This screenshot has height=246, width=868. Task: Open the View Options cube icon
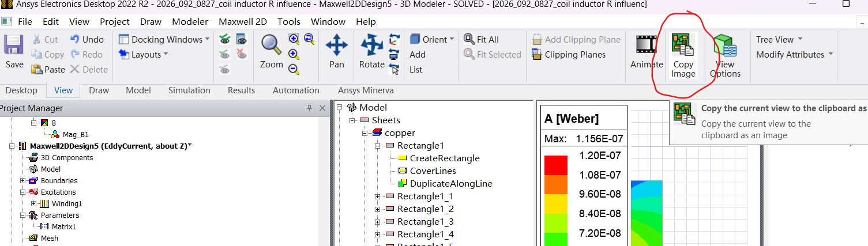[x=724, y=46]
